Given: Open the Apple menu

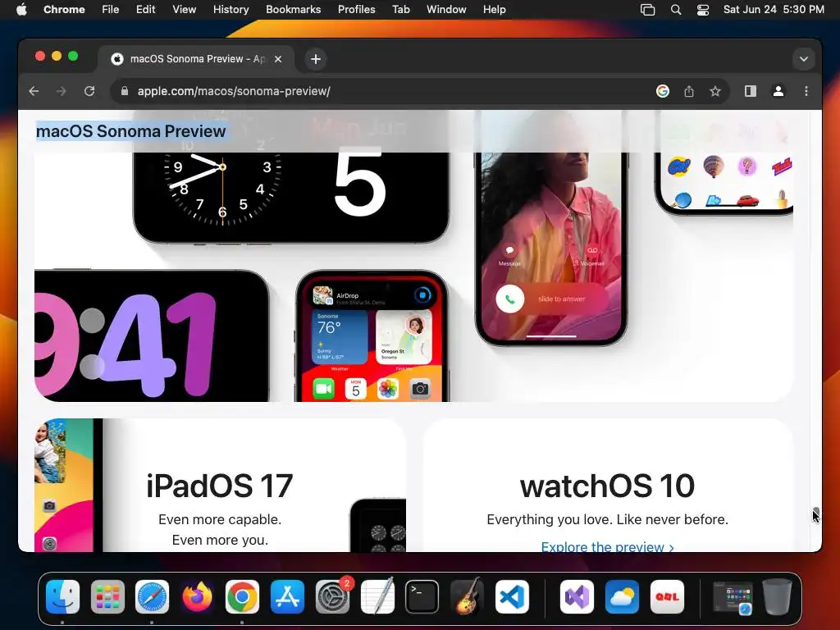Looking at the screenshot, I should (x=21, y=10).
